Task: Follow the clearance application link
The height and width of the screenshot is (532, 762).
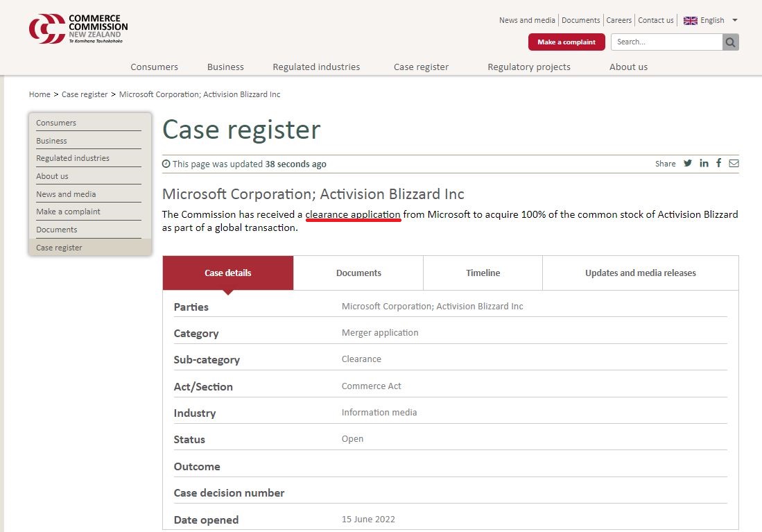Action: click(353, 214)
